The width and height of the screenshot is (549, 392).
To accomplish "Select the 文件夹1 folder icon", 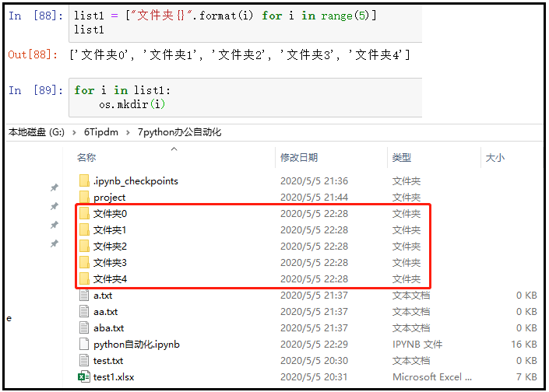I will coord(84,229).
